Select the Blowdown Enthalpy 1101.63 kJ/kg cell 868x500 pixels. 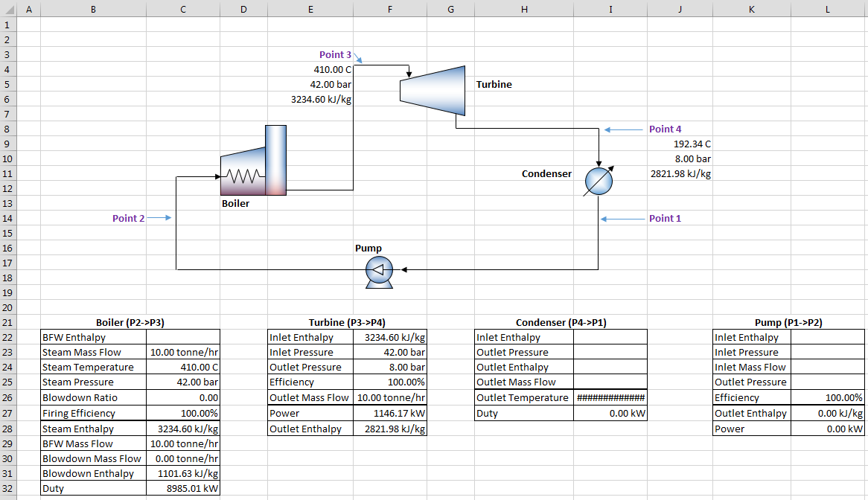[183, 473]
